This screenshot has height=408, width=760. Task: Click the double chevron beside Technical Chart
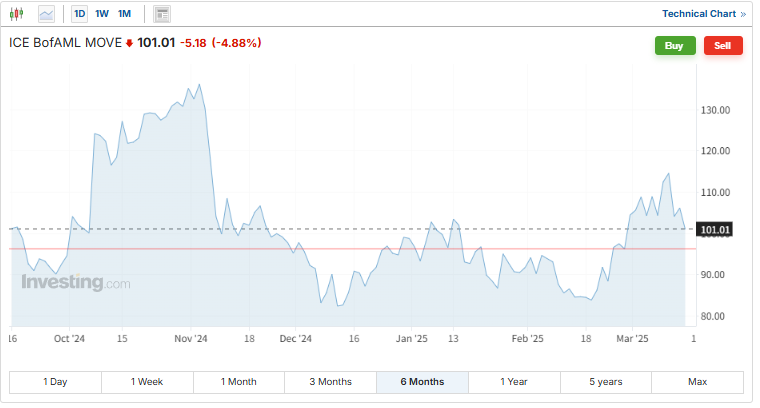tap(743, 14)
